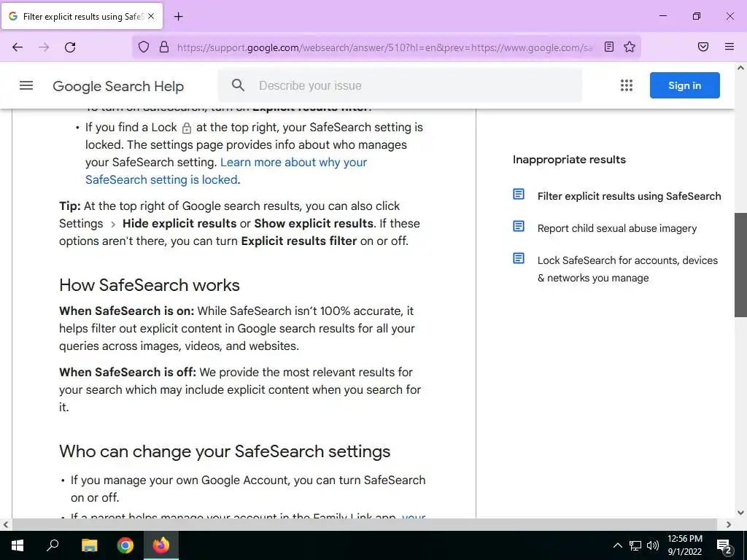The height and width of the screenshot is (560, 747).
Task: Click the vertical scrollbar thumb
Action: [740, 265]
